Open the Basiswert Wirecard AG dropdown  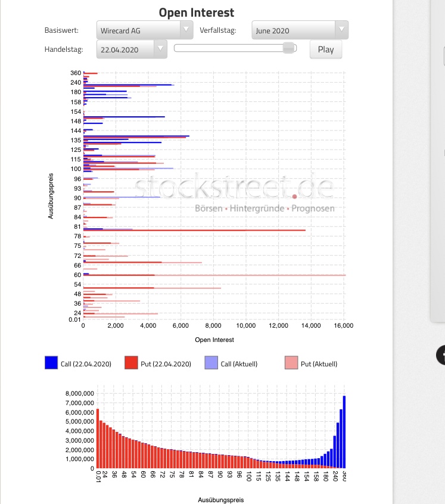coord(145,30)
